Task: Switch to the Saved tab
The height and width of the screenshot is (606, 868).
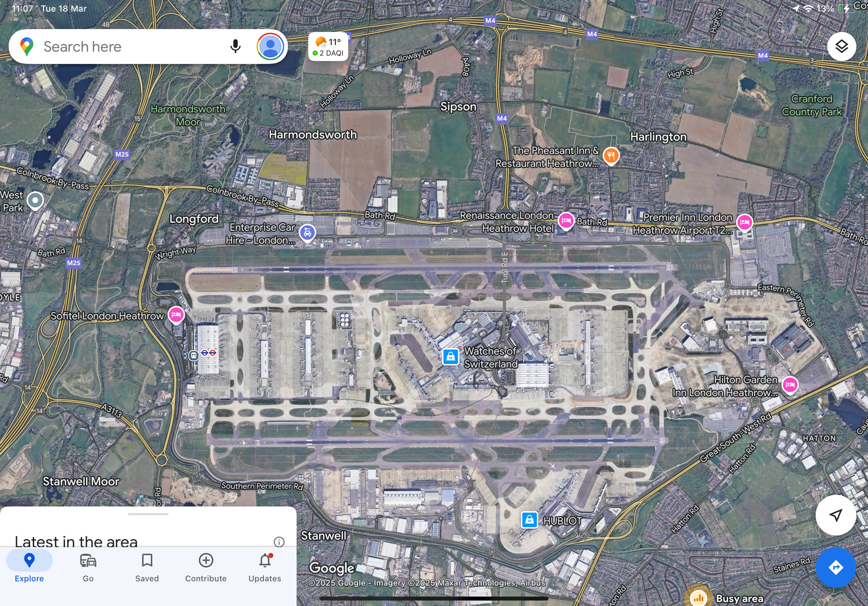Action: [147, 567]
